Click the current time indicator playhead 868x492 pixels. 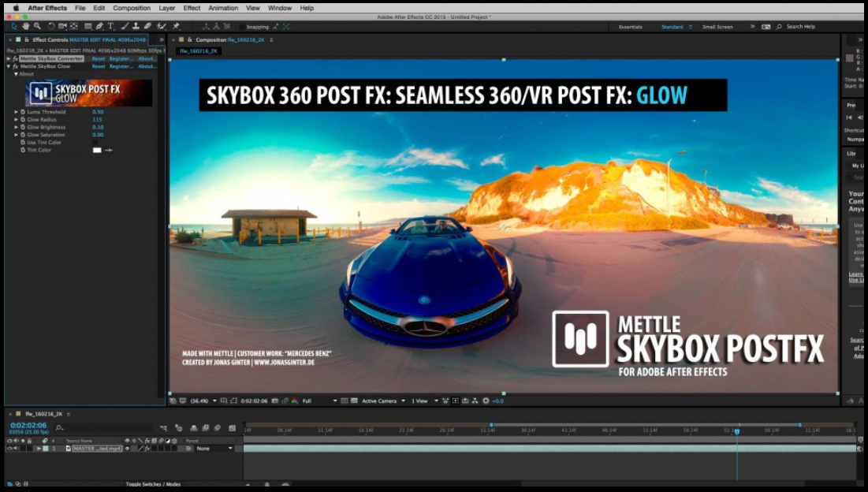click(x=737, y=431)
